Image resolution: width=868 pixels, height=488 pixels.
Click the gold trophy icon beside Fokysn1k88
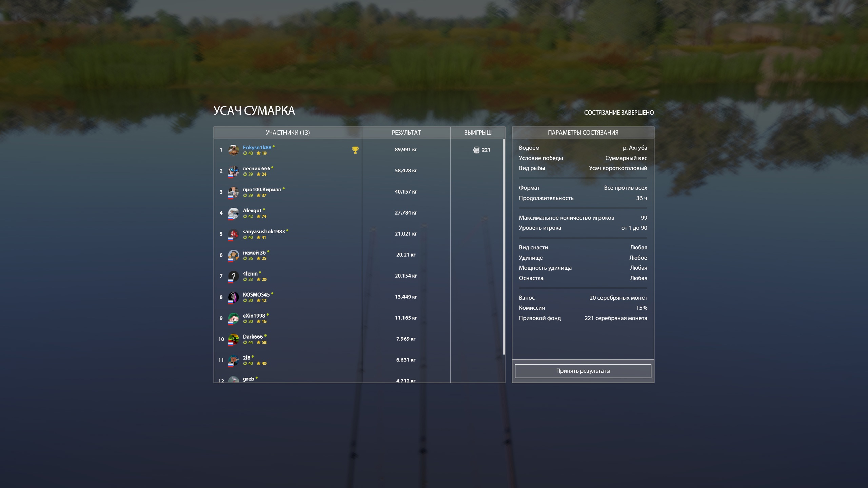click(355, 150)
